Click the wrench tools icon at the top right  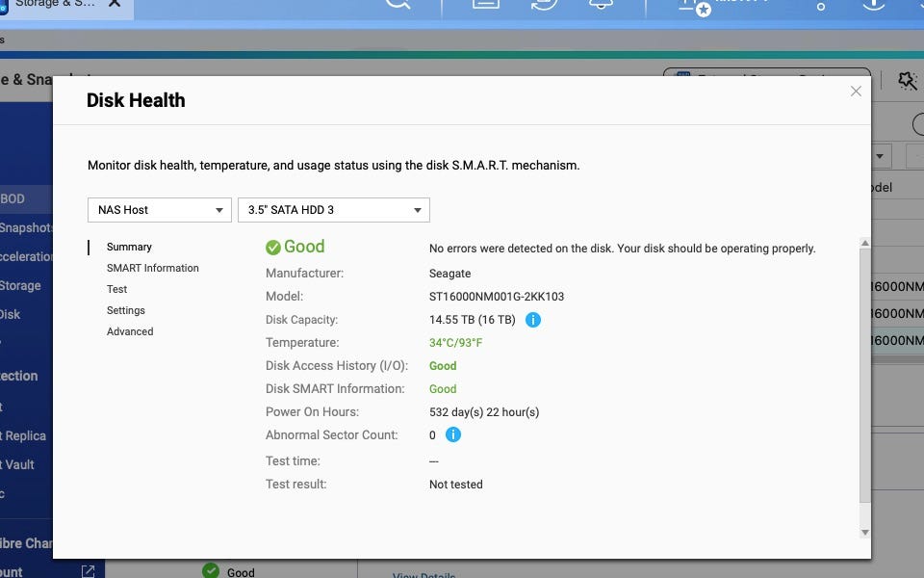point(907,81)
